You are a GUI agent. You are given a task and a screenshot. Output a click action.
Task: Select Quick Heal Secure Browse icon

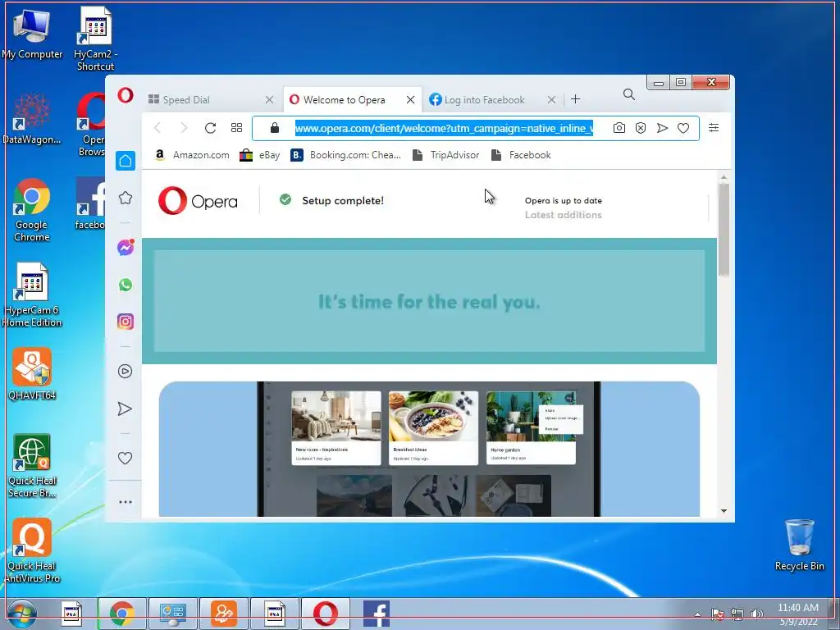[32, 466]
